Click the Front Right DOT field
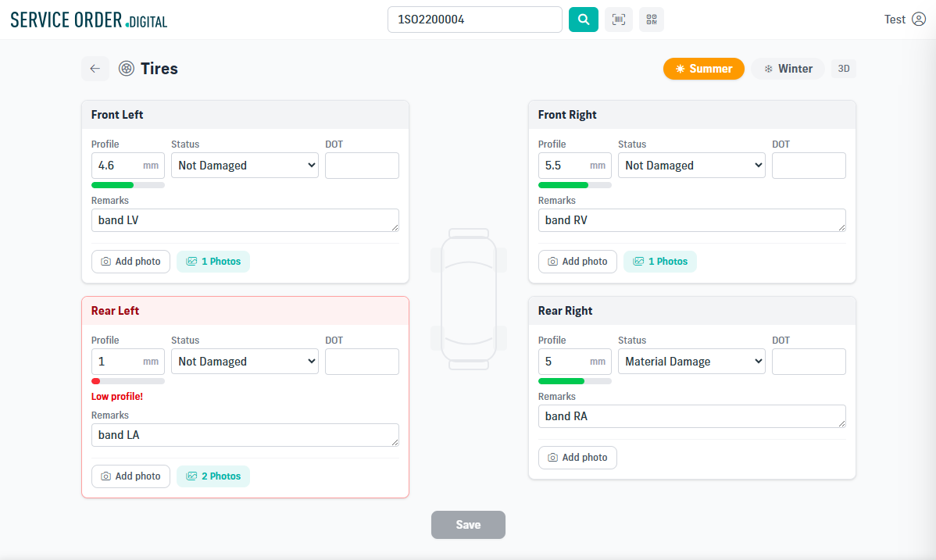 pyautogui.click(x=809, y=166)
